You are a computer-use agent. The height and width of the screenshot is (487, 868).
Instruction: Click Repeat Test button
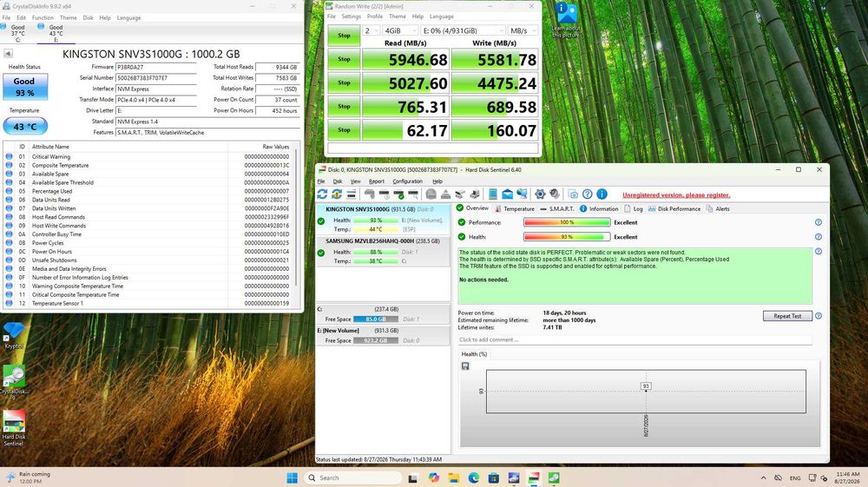click(x=787, y=316)
